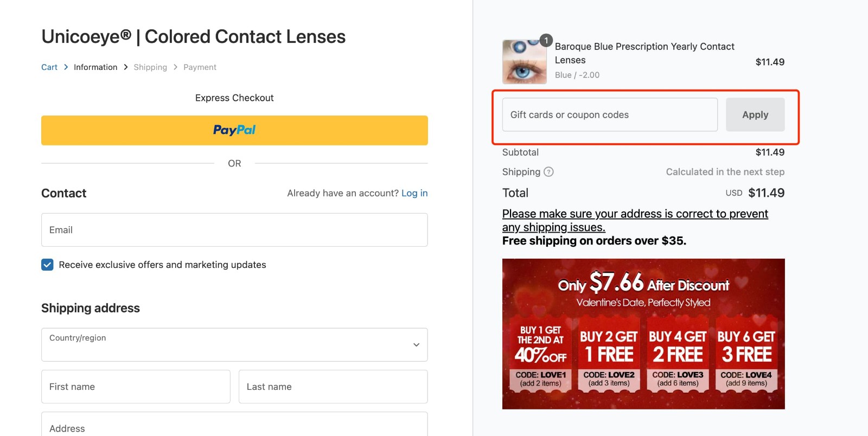Select the Cart breadcrumb step

pyautogui.click(x=49, y=67)
